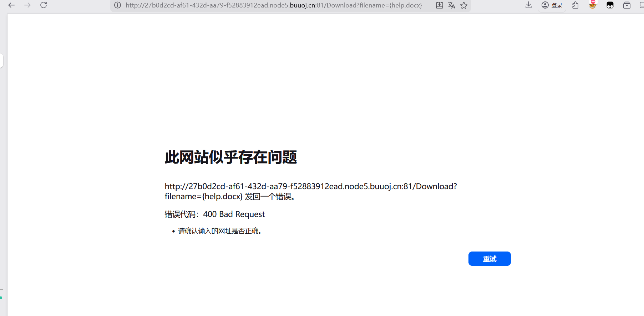This screenshot has width=644, height=316.
Task: Expand the left edge sidebar handle
Action: click(1, 61)
